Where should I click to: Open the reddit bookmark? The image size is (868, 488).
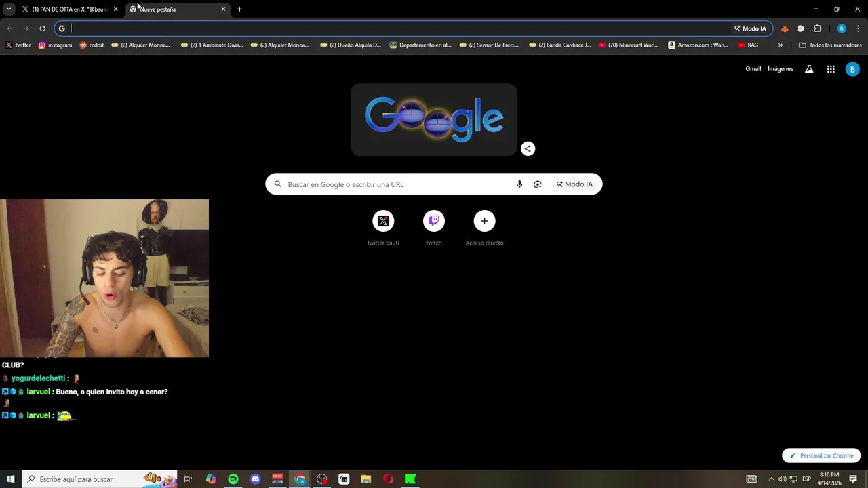pyautogui.click(x=92, y=45)
